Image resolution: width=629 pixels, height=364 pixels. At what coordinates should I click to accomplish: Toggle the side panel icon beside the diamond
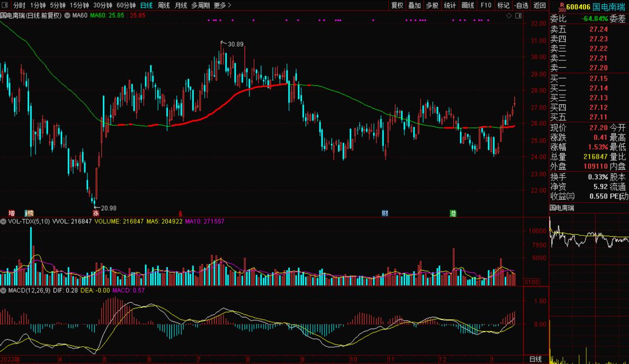518,16
